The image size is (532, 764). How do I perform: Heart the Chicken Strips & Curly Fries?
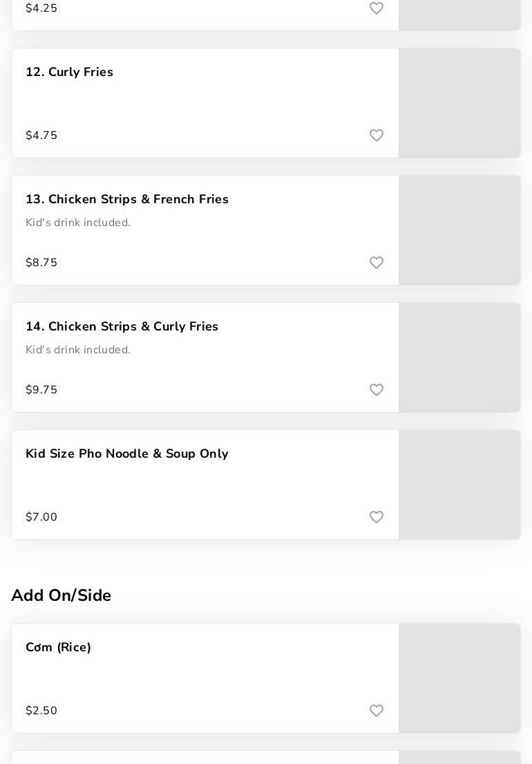click(377, 390)
